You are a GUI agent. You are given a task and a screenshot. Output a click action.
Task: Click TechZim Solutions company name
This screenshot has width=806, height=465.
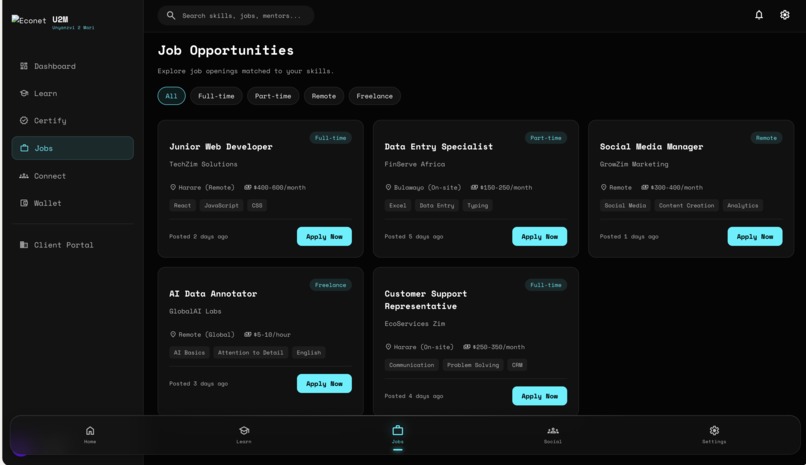pos(203,164)
